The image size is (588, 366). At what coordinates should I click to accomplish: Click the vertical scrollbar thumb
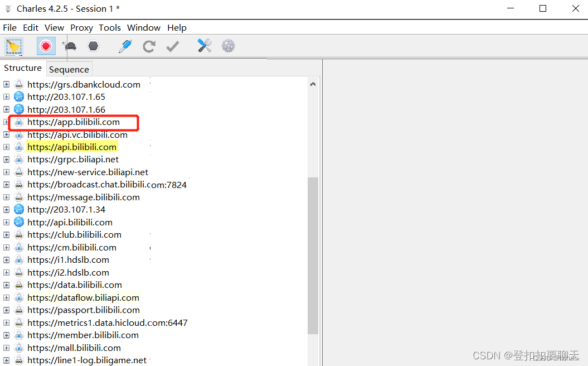coord(313,256)
